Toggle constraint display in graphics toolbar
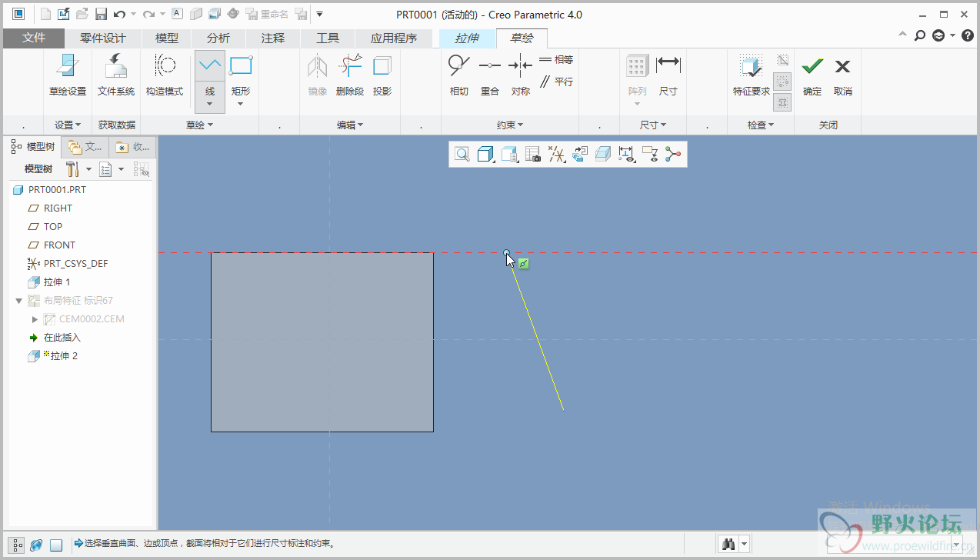The image size is (980, 560). point(650,155)
